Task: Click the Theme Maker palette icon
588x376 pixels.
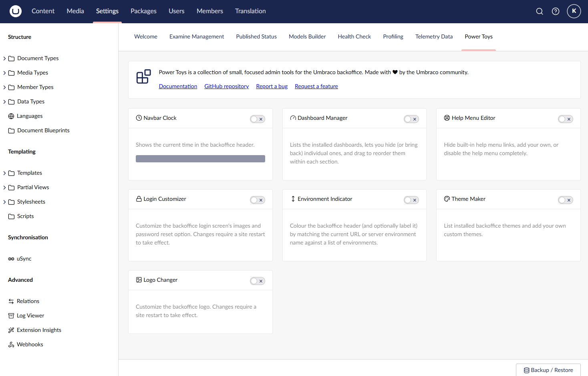Action: click(x=447, y=199)
